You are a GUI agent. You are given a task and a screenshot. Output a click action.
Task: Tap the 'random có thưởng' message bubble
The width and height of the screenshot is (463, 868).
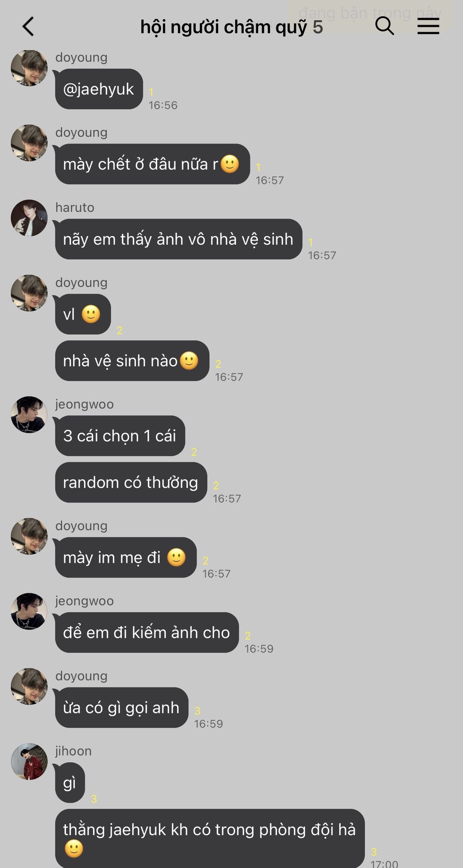131,482
